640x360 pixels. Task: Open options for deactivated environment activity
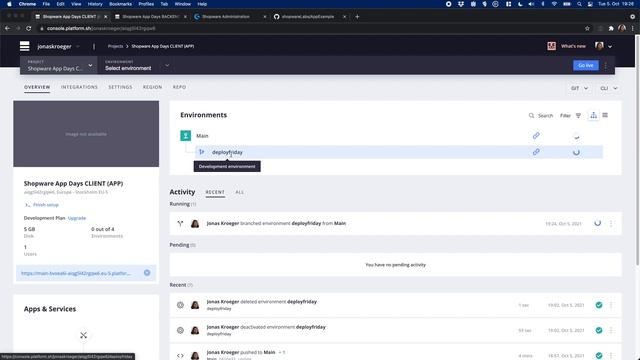[x=611, y=330]
